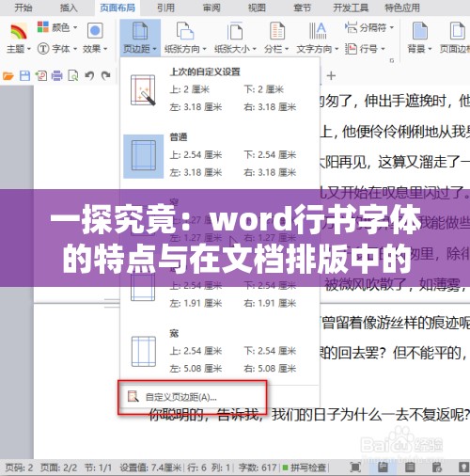Open the 颜色 color scheme dropdown

pos(57,27)
